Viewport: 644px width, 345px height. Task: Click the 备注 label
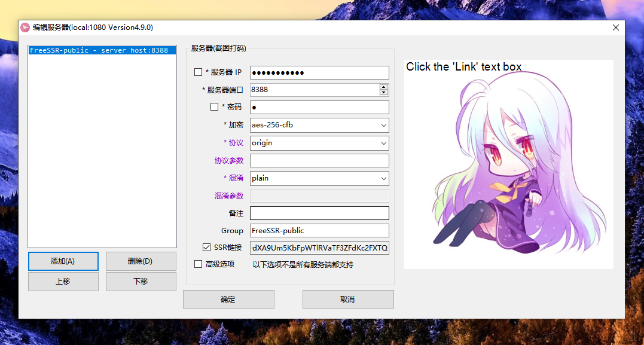(x=236, y=213)
